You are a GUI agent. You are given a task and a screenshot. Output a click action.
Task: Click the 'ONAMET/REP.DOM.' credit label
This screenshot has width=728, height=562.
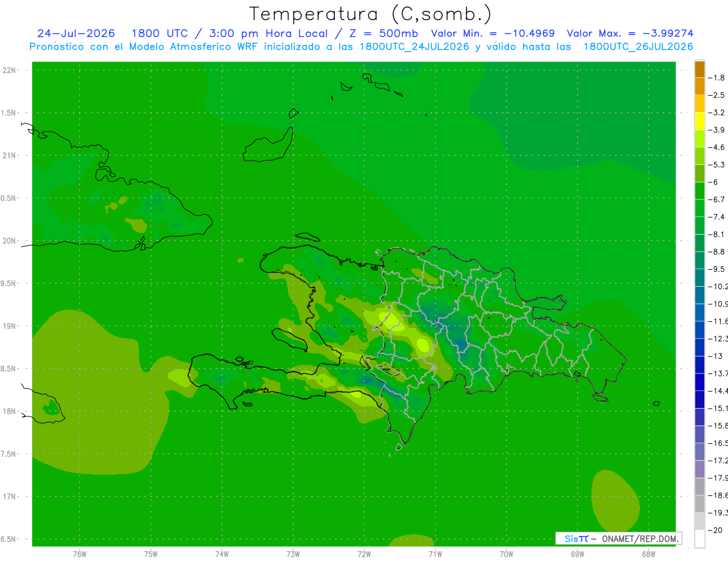639,538
